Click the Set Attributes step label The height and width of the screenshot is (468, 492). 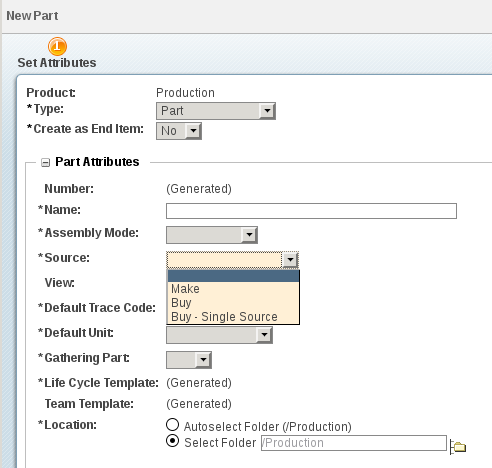click(x=57, y=63)
